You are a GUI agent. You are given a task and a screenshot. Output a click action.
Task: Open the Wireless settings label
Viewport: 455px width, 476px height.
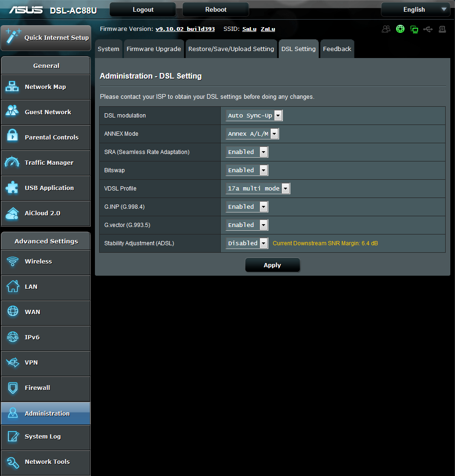[x=38, y=261]
